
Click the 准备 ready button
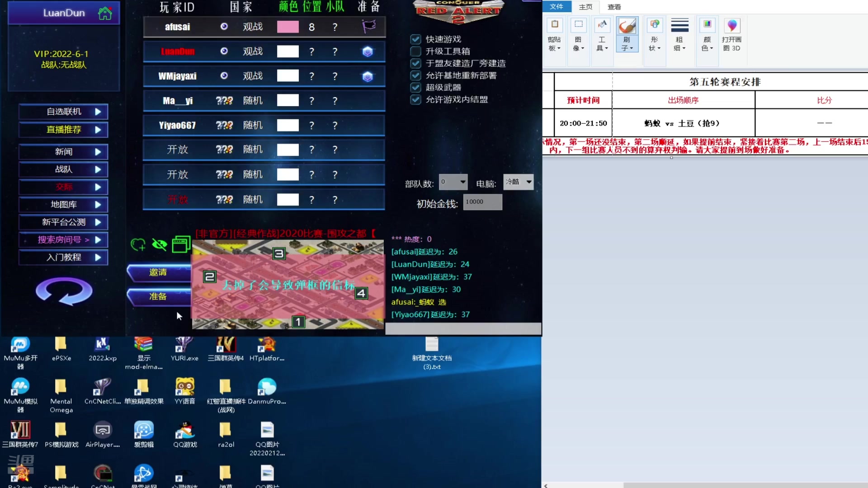[159, 297]
